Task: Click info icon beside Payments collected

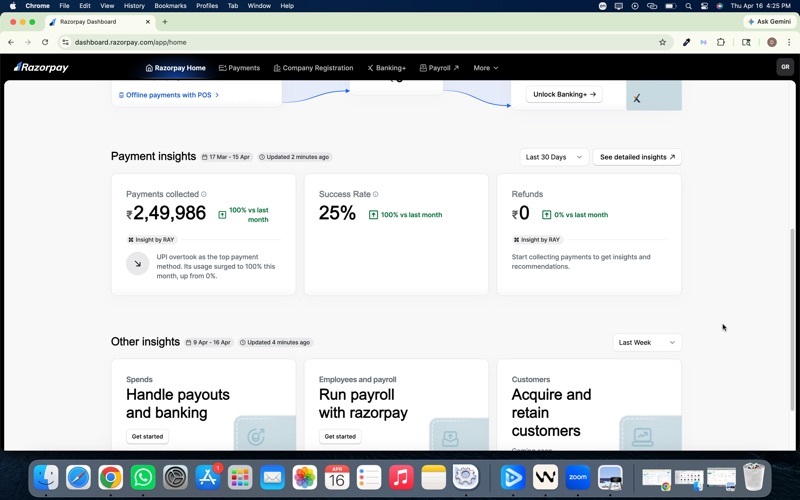Action: (x=204, y=194)
